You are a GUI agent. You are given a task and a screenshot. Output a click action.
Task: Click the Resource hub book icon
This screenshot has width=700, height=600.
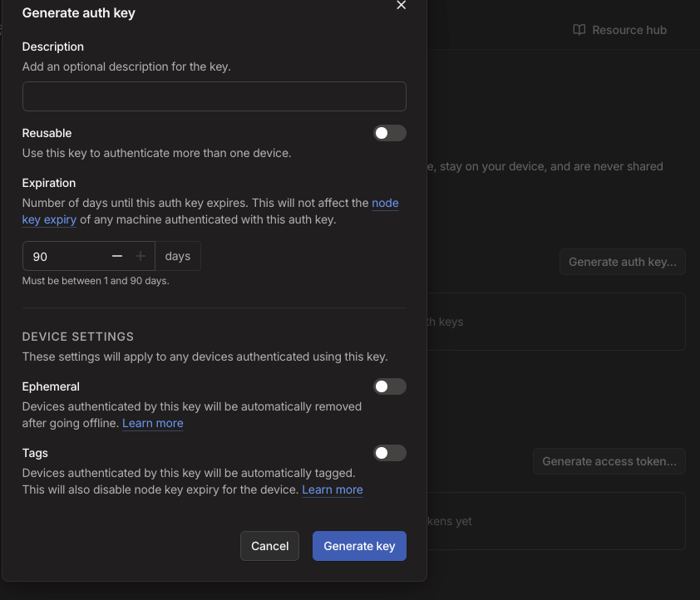[x=579, y=30]
